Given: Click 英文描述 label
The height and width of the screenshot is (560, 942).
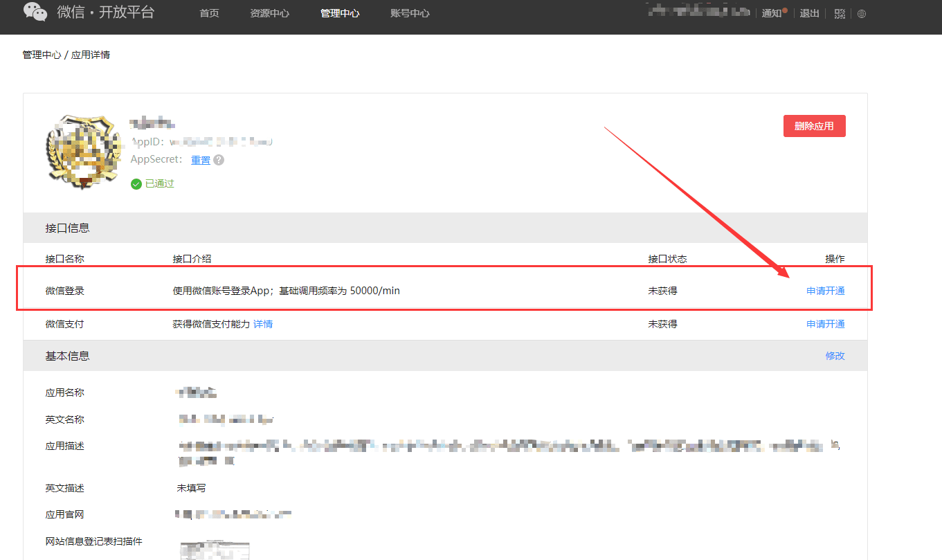Looking at the screenshot, I should pyautogui.click(x=65, y=488).
